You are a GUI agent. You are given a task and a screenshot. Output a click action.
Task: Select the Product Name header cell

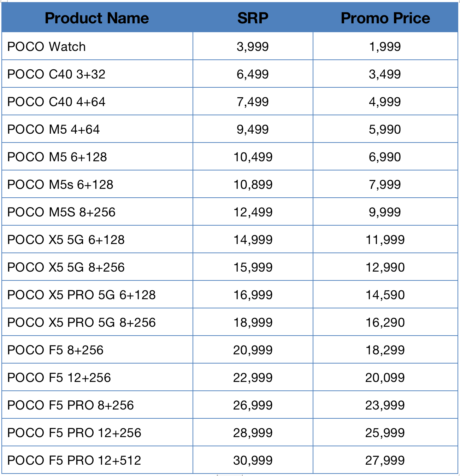click(97, 18)
